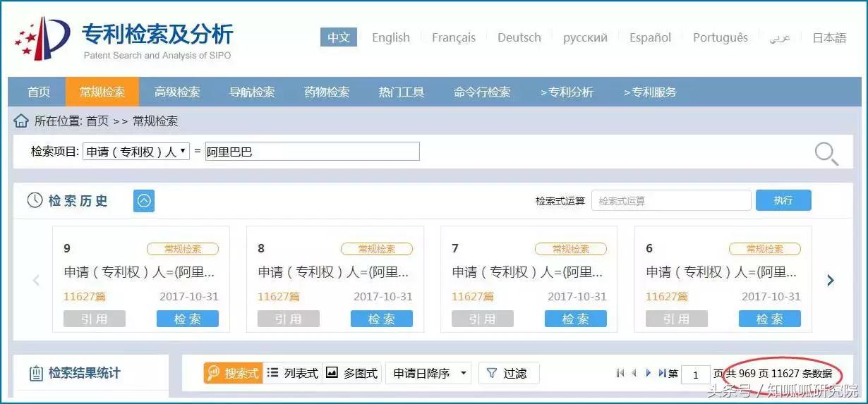Open the 药物检索 tab
This screenshot has width=868, height=404.
coord(327,92)
